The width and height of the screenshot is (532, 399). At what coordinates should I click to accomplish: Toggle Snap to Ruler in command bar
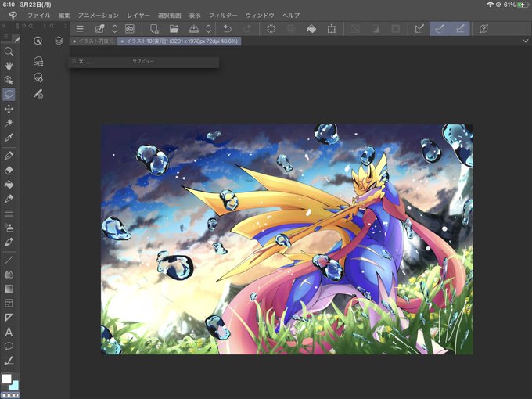(419, 29)
